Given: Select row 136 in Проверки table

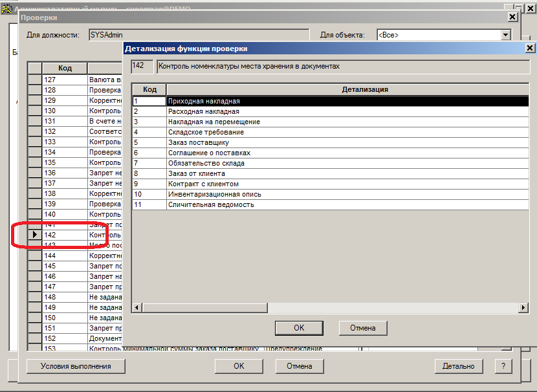Looking at the screenshot, I should coord(74,173).
